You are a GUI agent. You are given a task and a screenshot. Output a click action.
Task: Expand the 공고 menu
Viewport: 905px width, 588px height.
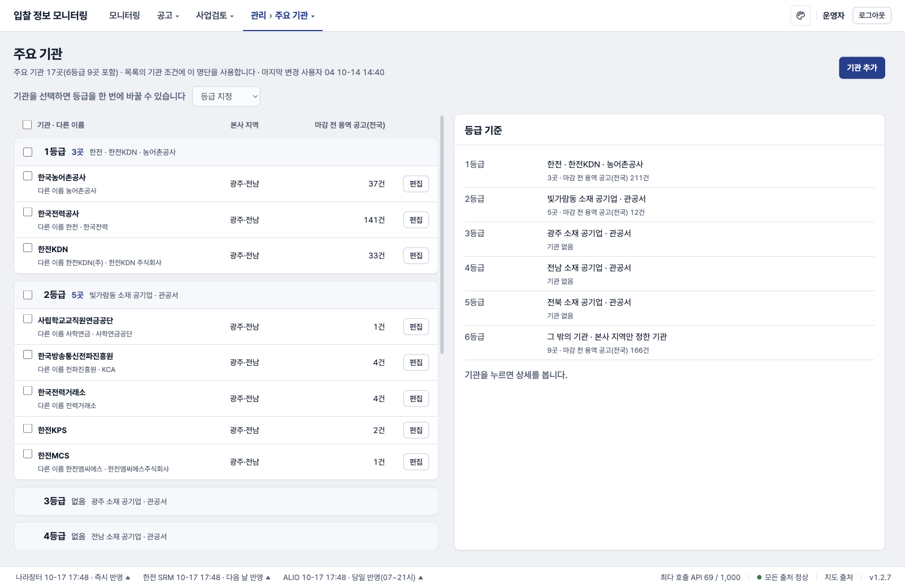[168, 16]
